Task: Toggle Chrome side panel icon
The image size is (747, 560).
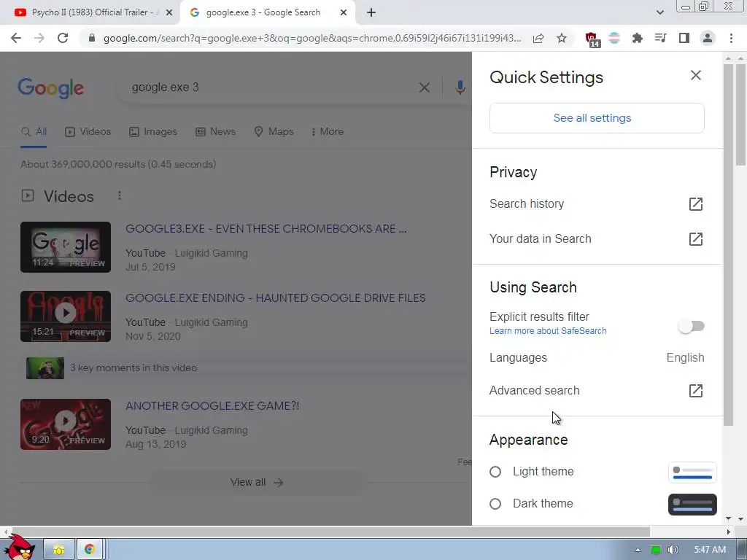Action: pos(684,38)
